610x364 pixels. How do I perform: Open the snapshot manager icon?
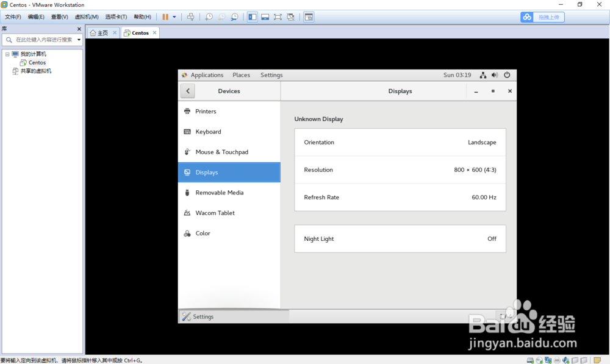pyautogui.click(x=234, y=16)
